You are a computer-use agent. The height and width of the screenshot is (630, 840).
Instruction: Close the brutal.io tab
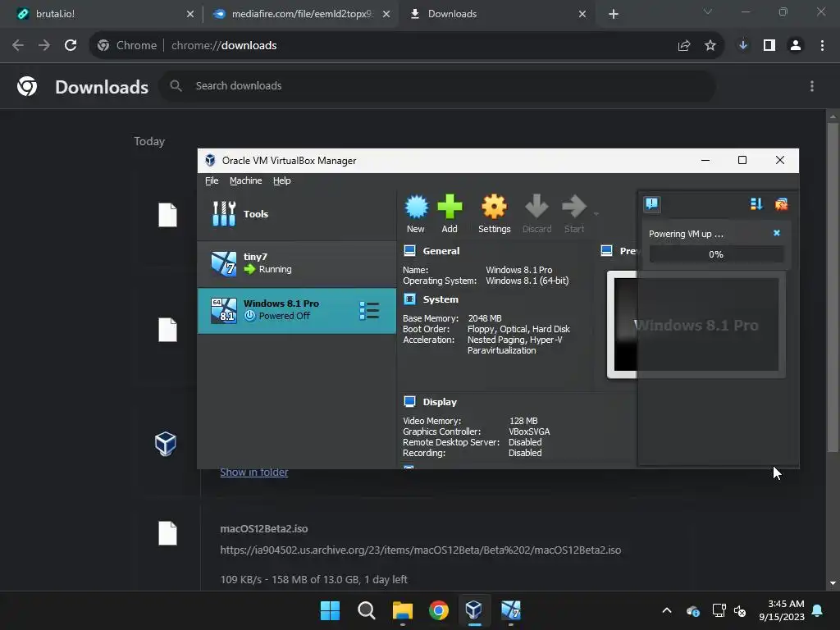coord(190,14)
